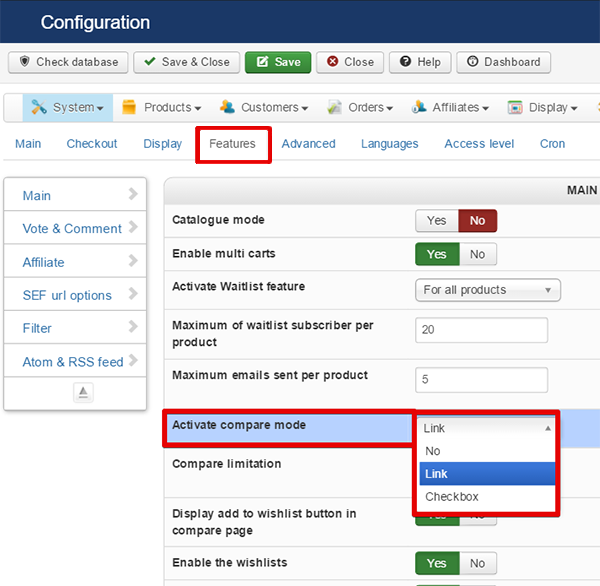This screenshot has height=586, width=600.
Task: Click the Orders icon
Action: pos(331,107)
